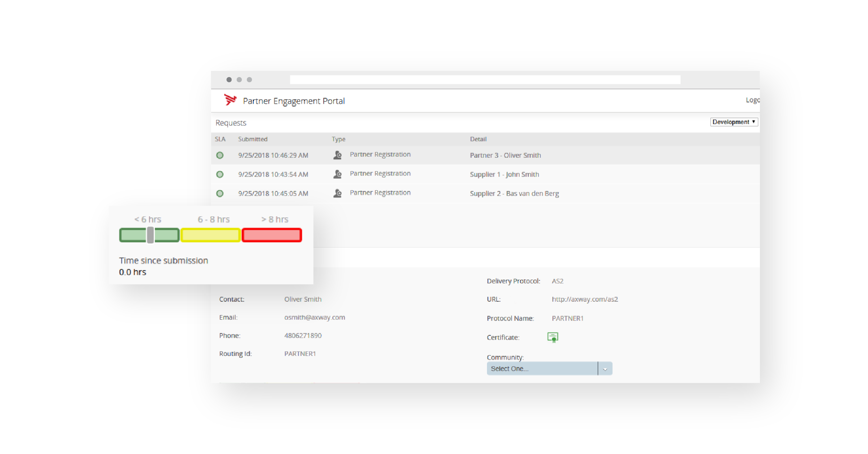868x454 pixels.
Task: Click SLA status dot for Supplier 1 row
Action: pyautogui.click(x=220, y=174)
